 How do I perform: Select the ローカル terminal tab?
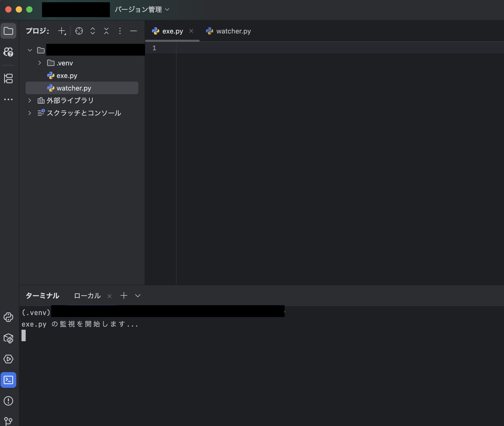(x=87, y=296)
